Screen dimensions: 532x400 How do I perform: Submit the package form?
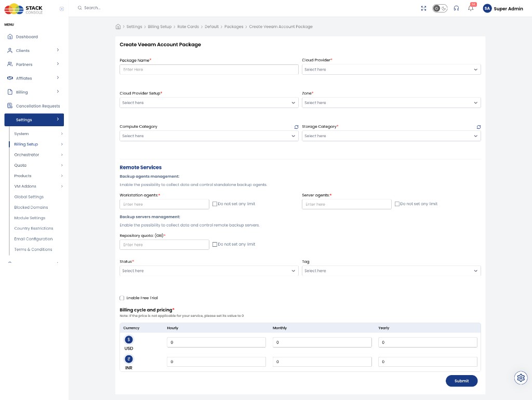(x=461, y=381)
